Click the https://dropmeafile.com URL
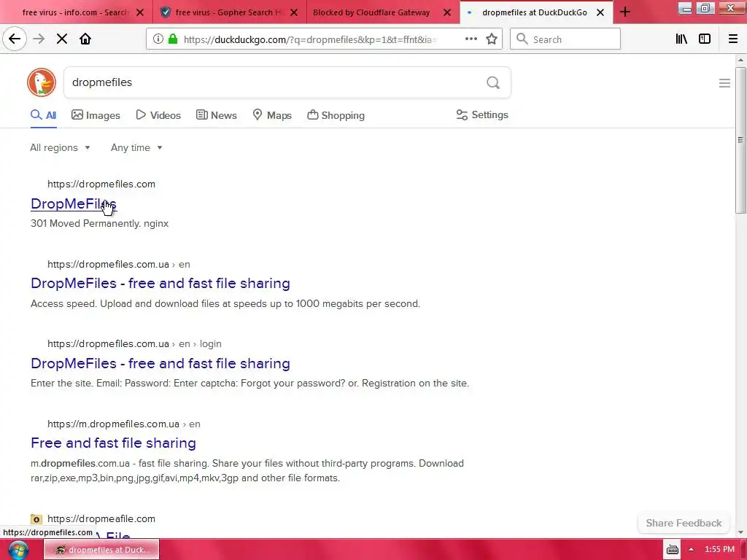The width and height of the screenshot is (747, 560). [101, 518]
